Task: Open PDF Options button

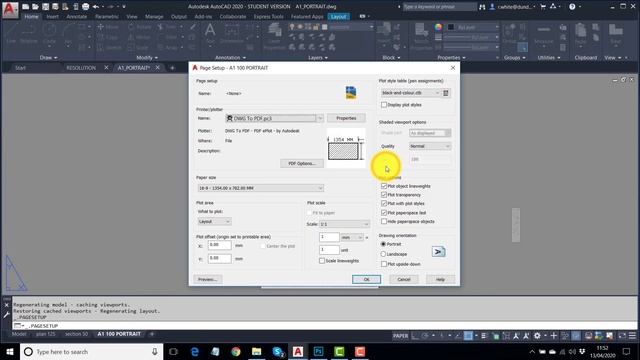Action: point(302,164)
